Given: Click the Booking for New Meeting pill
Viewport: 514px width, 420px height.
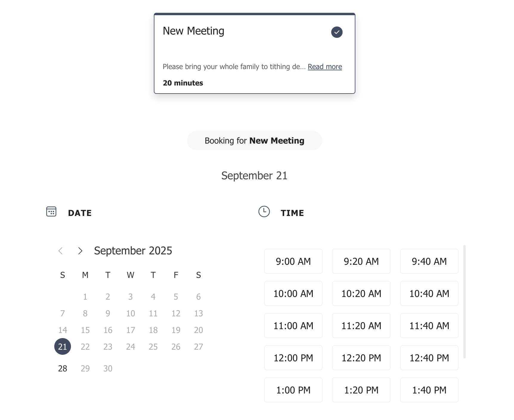Looking at the screenshot, I should click(x=255, y=141).
